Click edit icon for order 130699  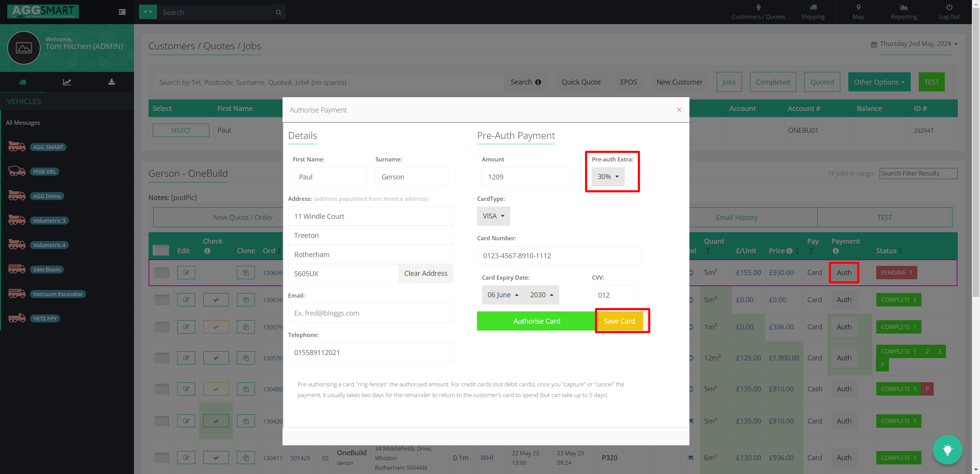186,273
